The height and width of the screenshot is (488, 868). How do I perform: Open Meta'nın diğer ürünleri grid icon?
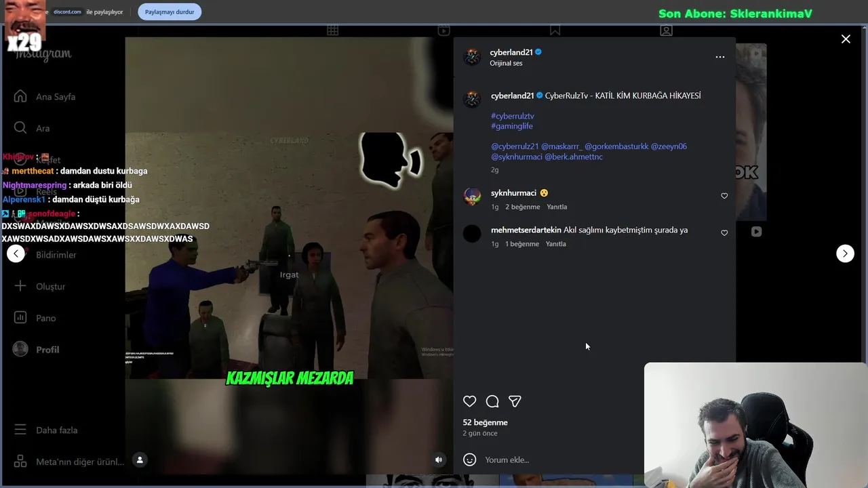point(20,462)
